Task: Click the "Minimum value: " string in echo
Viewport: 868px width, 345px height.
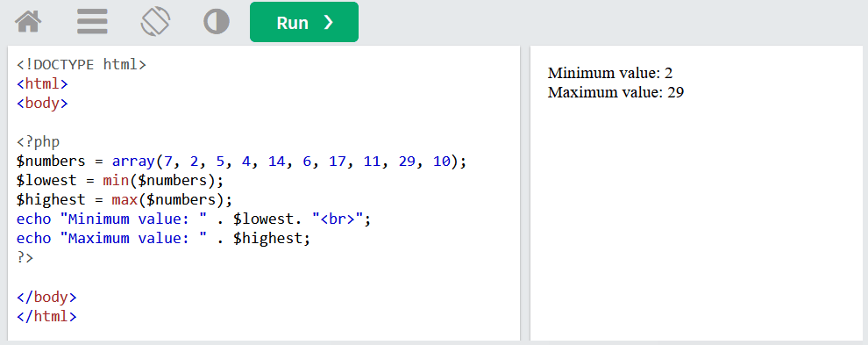Action: click(x=133, y=219)
